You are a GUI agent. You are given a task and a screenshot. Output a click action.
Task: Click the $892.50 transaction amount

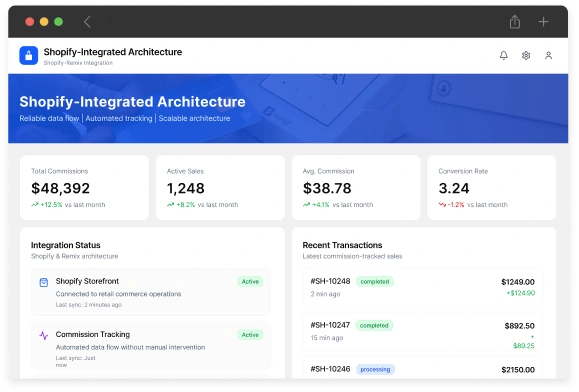(x=520, y=326)
